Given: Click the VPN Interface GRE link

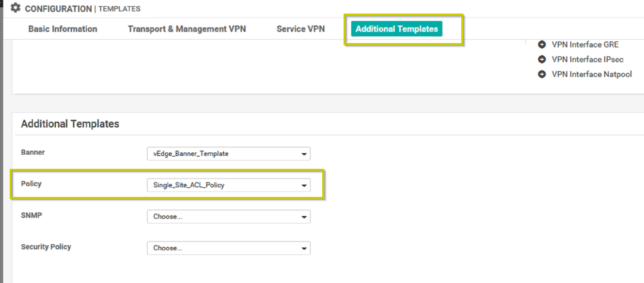Looking at the screenshot, I should pyautogui.click(x=585, y=45).
